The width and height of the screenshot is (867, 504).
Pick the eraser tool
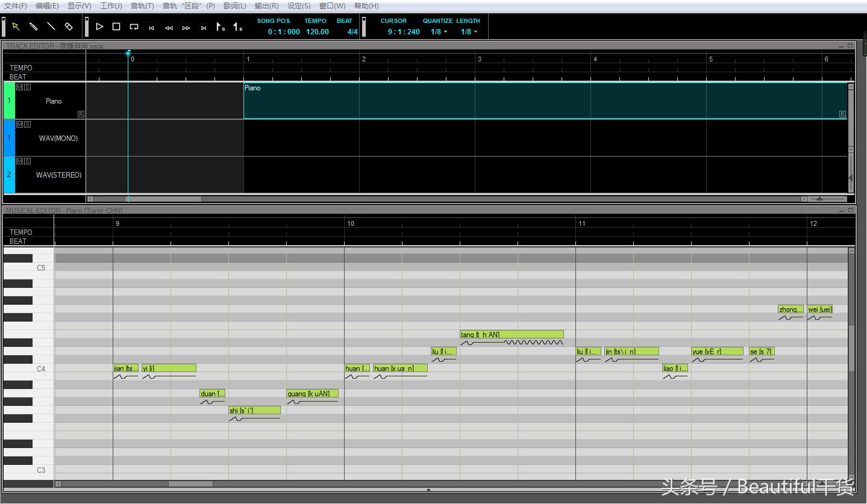pyautogui.click(x=69, y=26)
